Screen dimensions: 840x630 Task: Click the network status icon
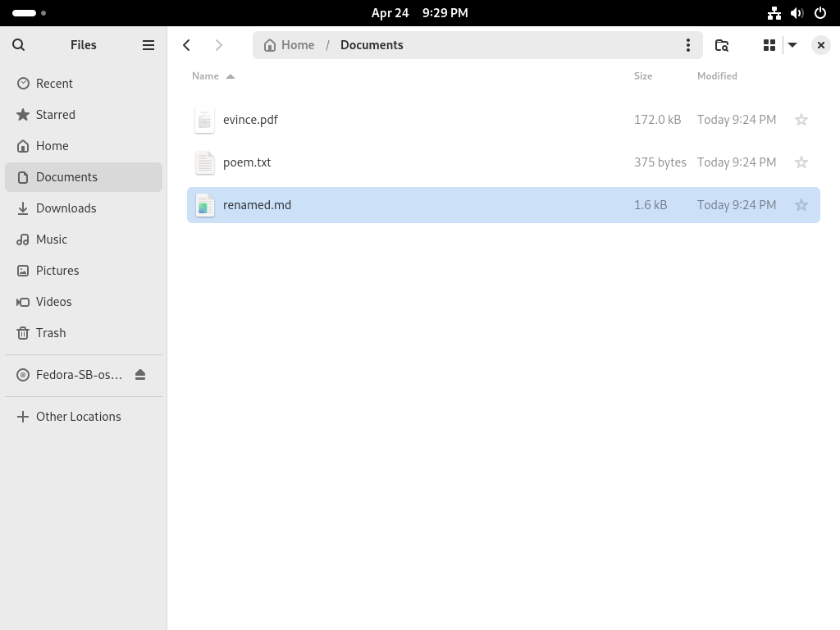(774, 13)
